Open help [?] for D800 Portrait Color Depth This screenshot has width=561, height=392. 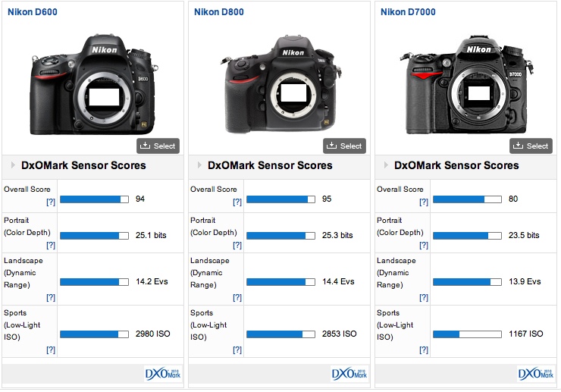237,245
